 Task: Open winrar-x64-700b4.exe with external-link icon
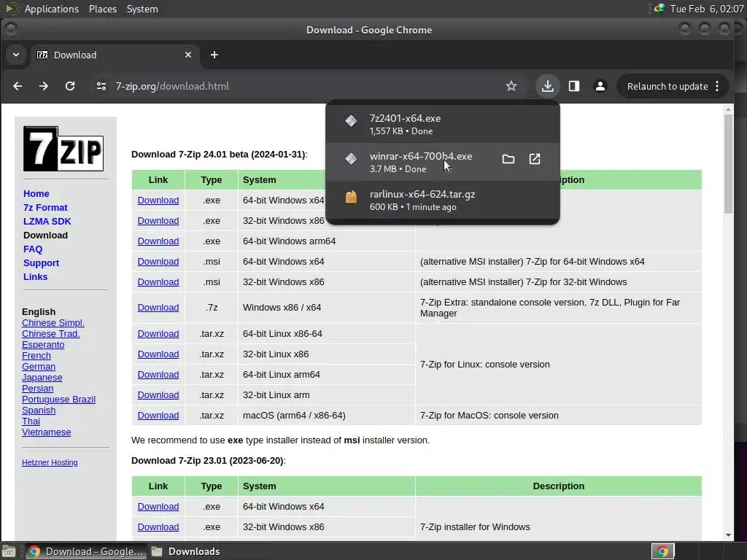(x=535, y=159)
